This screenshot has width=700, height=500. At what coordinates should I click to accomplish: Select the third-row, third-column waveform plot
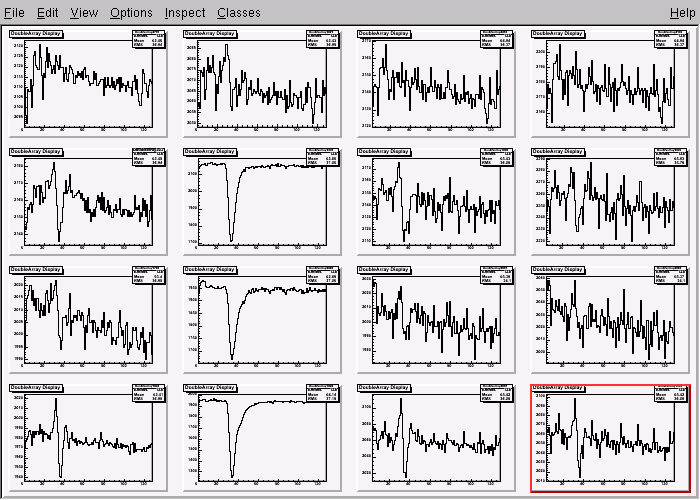click(x=436, y=320)
